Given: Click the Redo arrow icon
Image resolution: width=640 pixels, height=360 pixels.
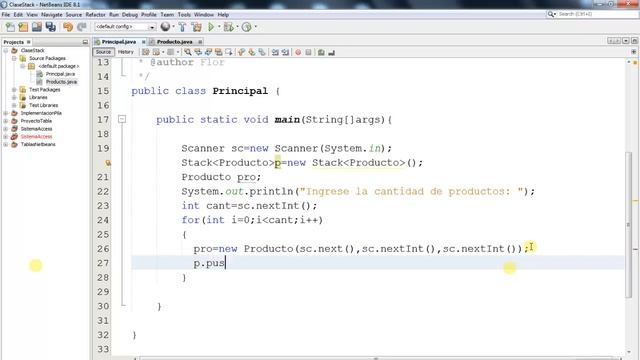Looking at the screenshot, I should pyautogui.click(x=82, y=27).
